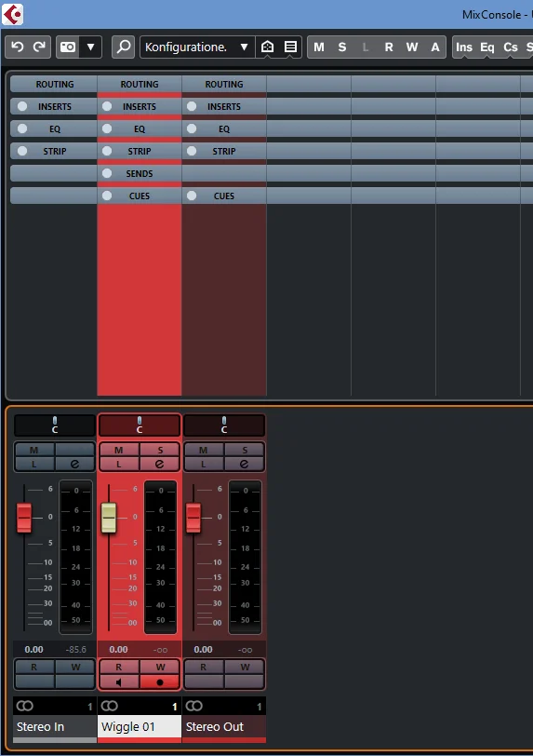Toggle global Write automation W
This screenshot has height=756, width=533.
pyautogui.click(x=411, y=47)
